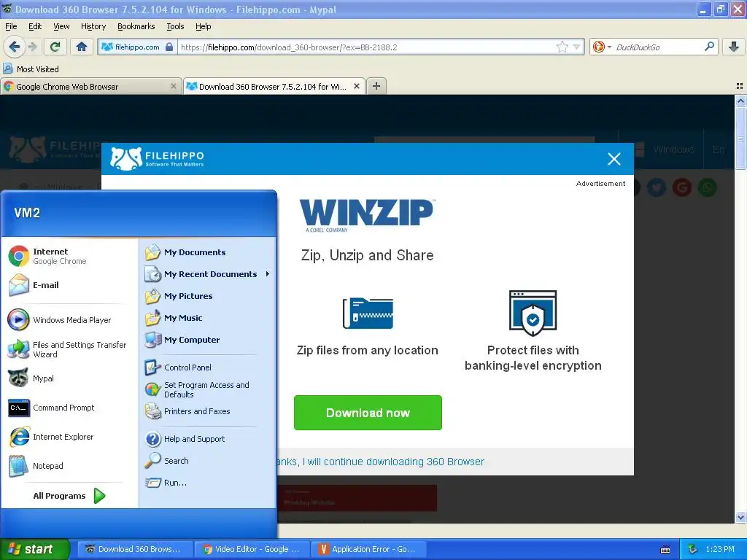Open Most Visited bookmarks folder
The width and height of the screenshot is (747, 560).
click(31, 69)
